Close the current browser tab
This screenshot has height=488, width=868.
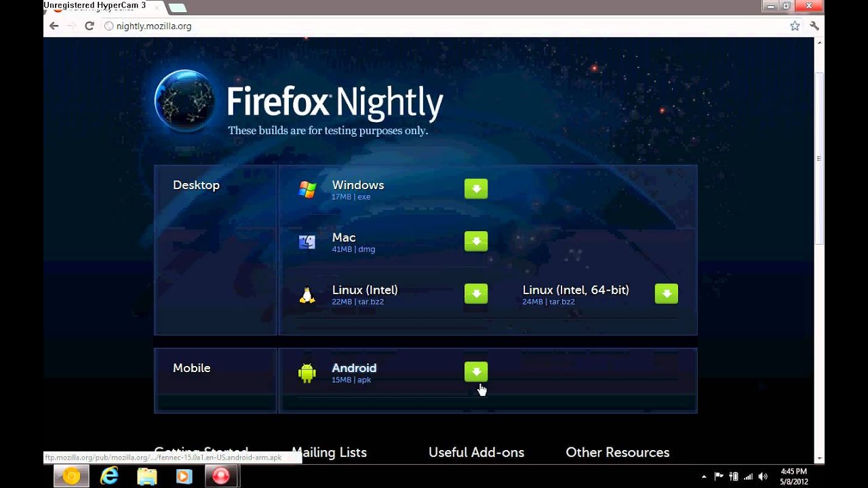pyautogui.click(x=157, y=8)
